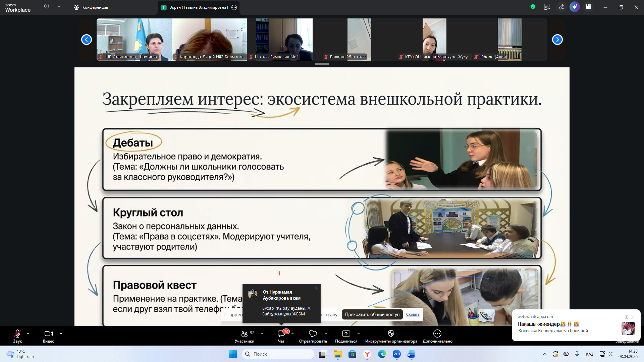This screenshot has height=362, width=644.
Task: Click the React heart icon
Action: click(x=313, y=334)
